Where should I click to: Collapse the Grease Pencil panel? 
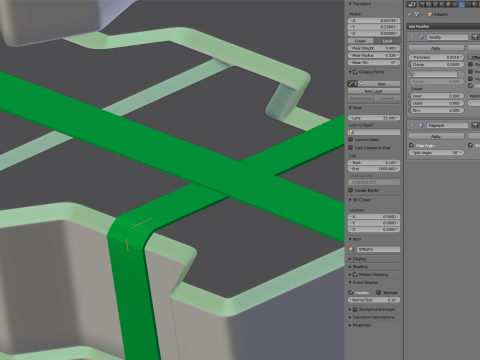[350, 72]
